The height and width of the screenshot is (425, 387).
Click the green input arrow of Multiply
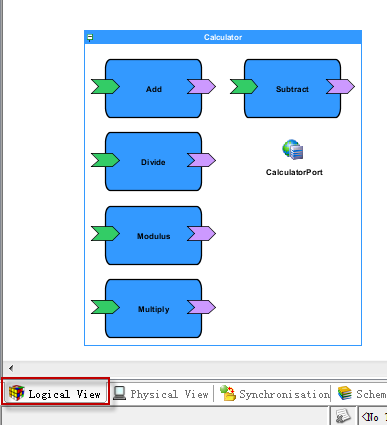click(105, 307)
